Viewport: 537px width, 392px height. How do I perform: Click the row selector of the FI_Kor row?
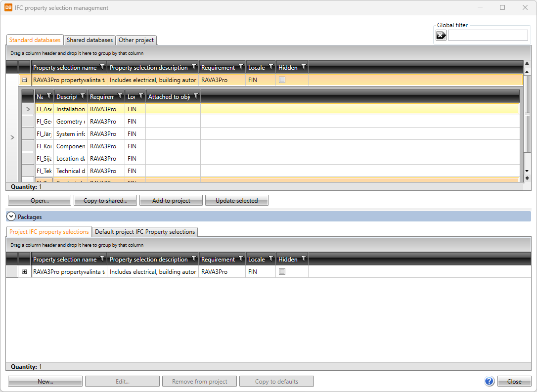click(x=28, y=146)
